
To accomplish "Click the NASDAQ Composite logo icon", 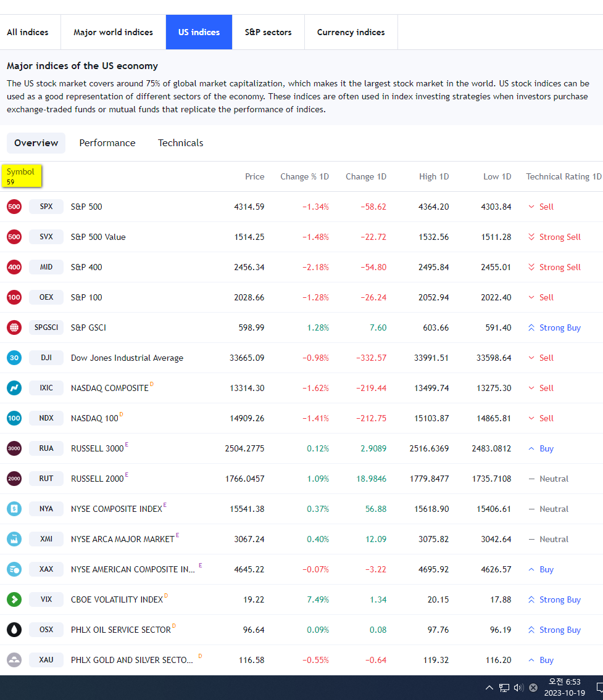I will click(x=14, y=388).
